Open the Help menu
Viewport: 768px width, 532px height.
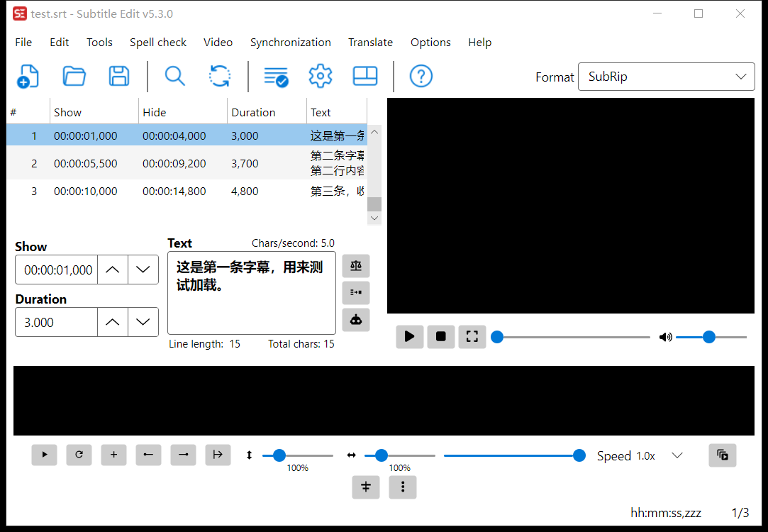coord(479,42)
